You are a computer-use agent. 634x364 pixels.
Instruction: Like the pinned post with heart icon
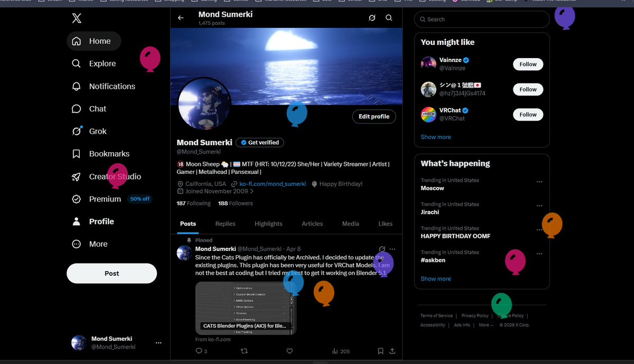pos(290,351)
